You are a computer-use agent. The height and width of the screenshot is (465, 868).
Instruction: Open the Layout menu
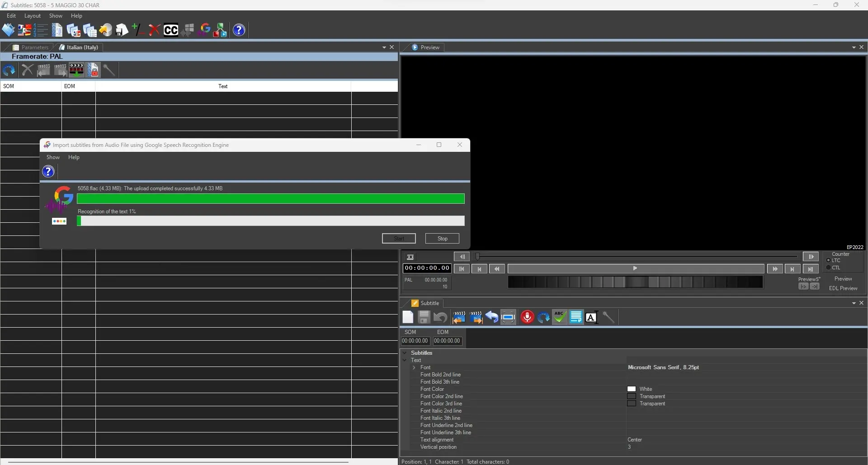point(32,16)
